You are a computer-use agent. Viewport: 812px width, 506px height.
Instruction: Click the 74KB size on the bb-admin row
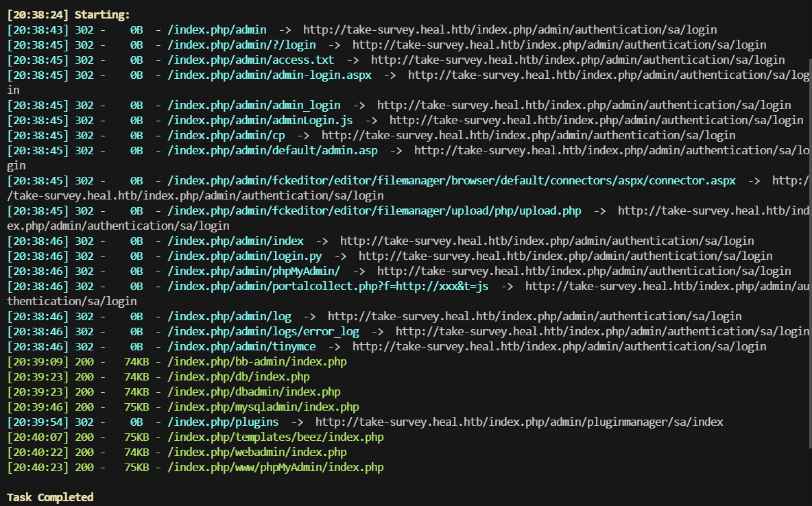click(136, 361)
